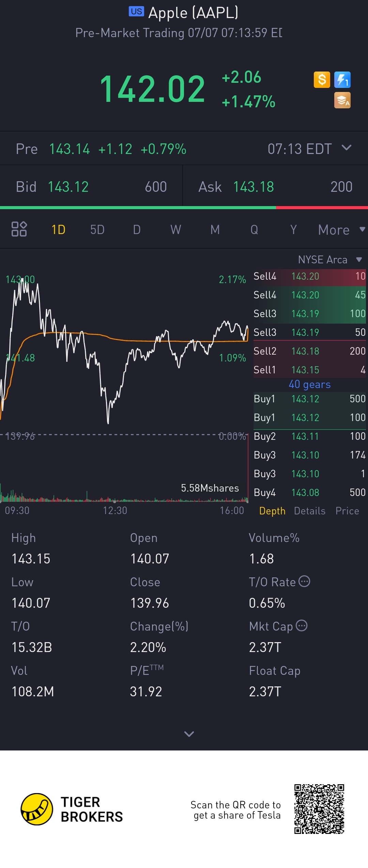Tap the Tiger Brokers logo
Image resolution: width=368 pixels, height=868 pixels.
(72, 809)
